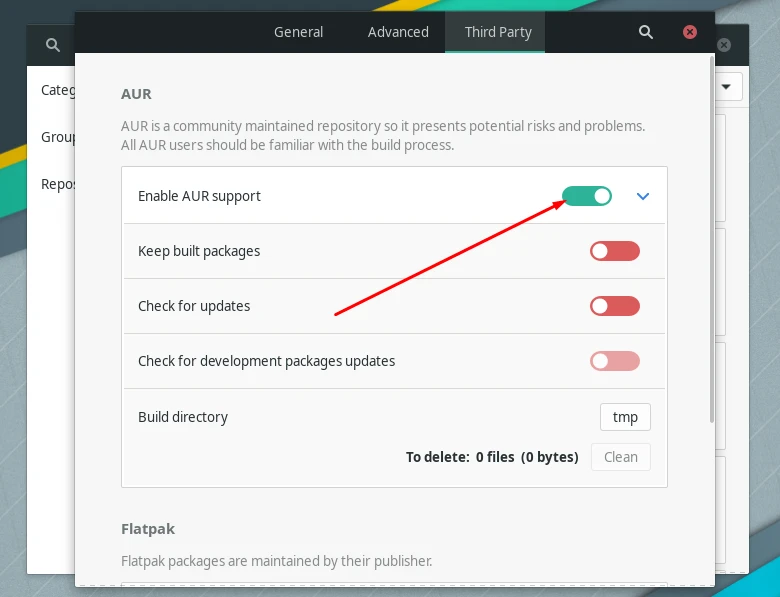Toggle Enable AUR support switch
780x597 pixels.
[587, 196]
